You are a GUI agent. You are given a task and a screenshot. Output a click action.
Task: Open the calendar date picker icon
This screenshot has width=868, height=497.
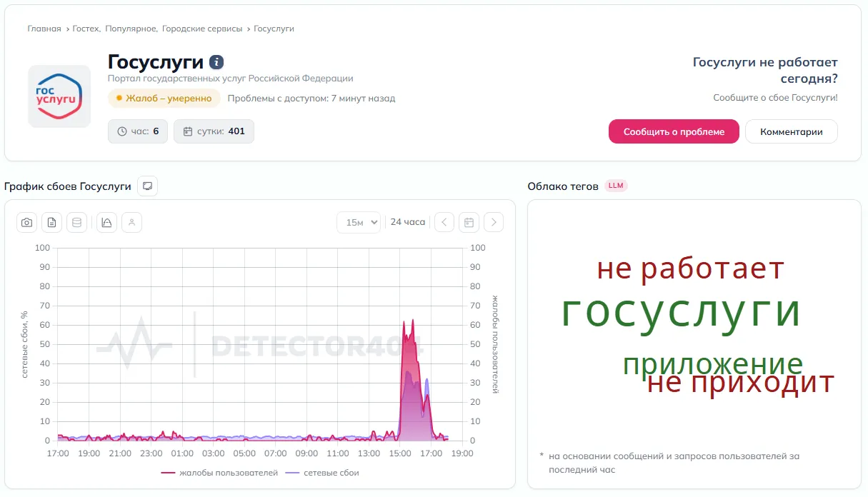pos(469,222)
